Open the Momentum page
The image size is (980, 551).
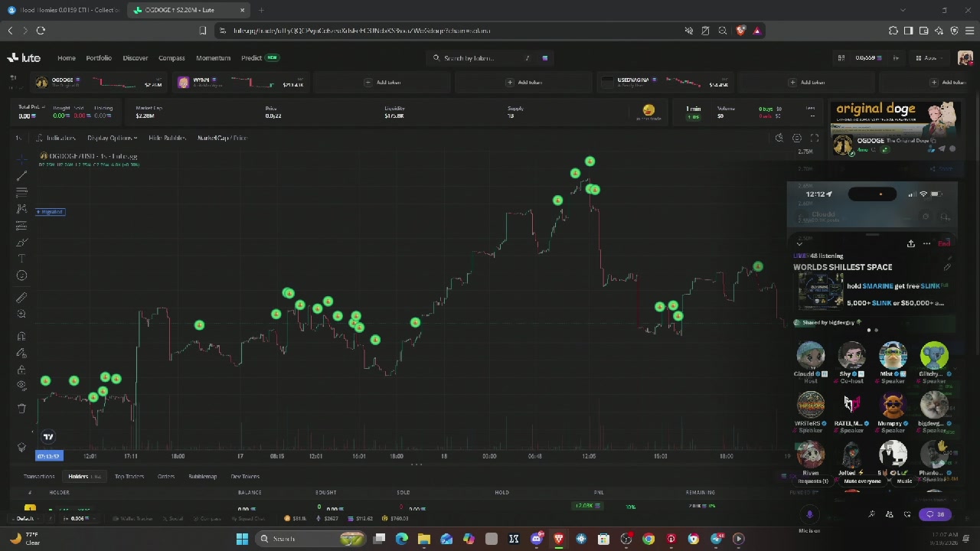213,58
